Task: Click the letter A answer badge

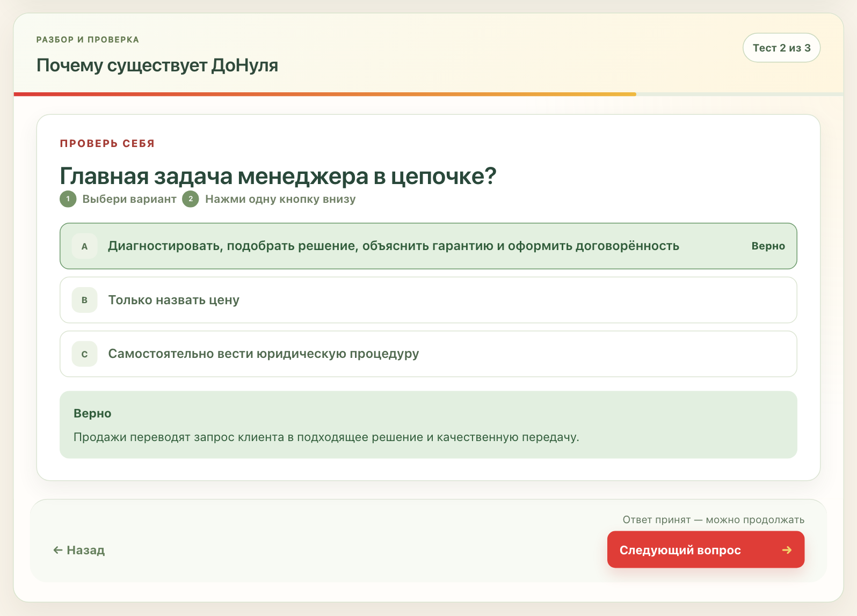Action: coord(84,246)
